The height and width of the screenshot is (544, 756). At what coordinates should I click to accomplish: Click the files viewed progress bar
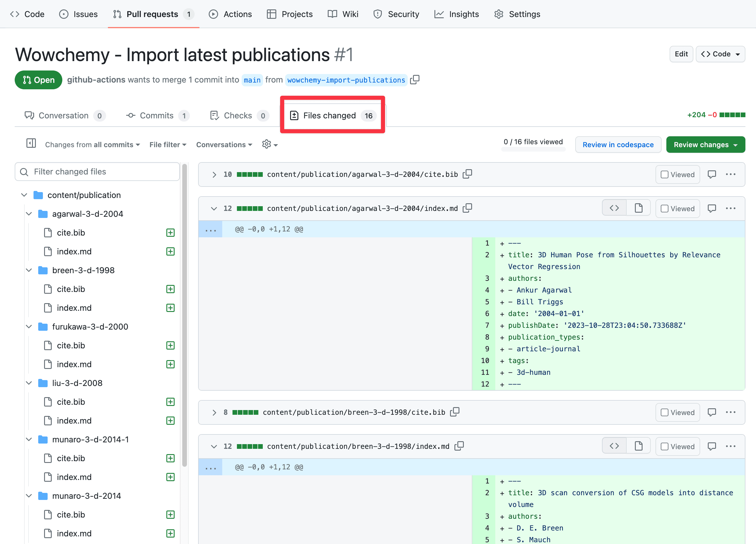point(533,149)
